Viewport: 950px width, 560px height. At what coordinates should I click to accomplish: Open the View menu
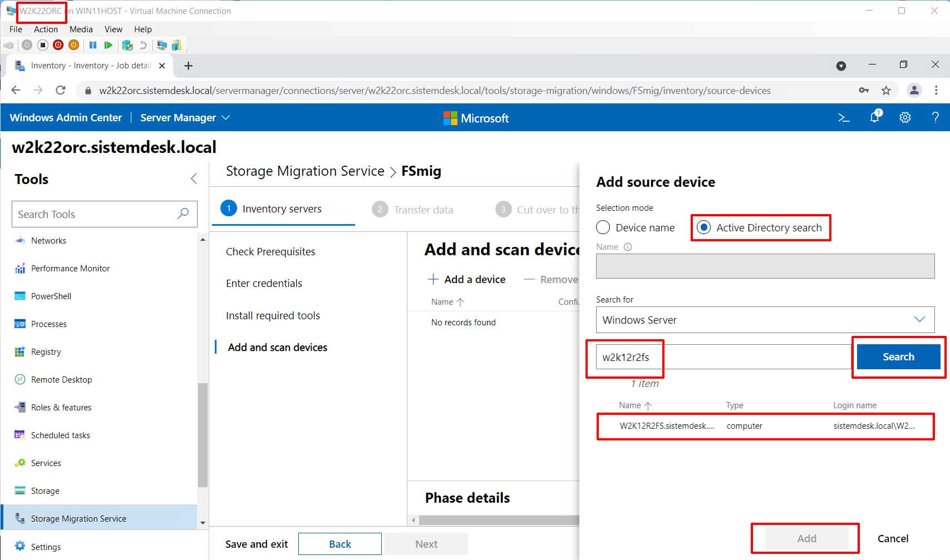pos(113,29)
